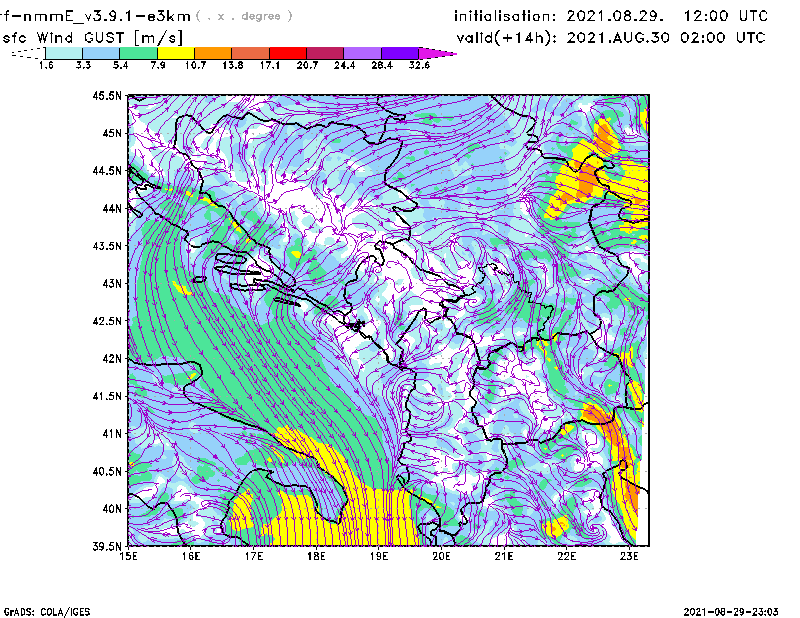Click the 41.5N latitude label
This screenshot has height=618, width=800.
tap(107, 396)
